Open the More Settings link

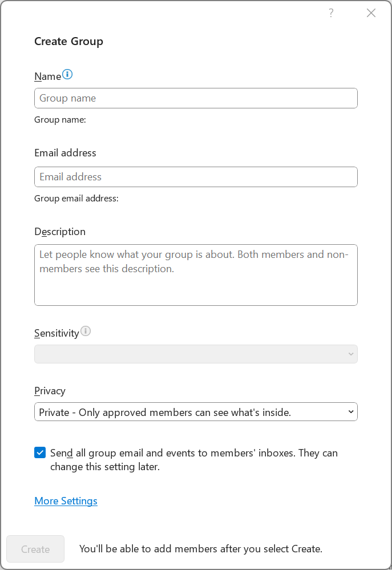coord(66,501)
